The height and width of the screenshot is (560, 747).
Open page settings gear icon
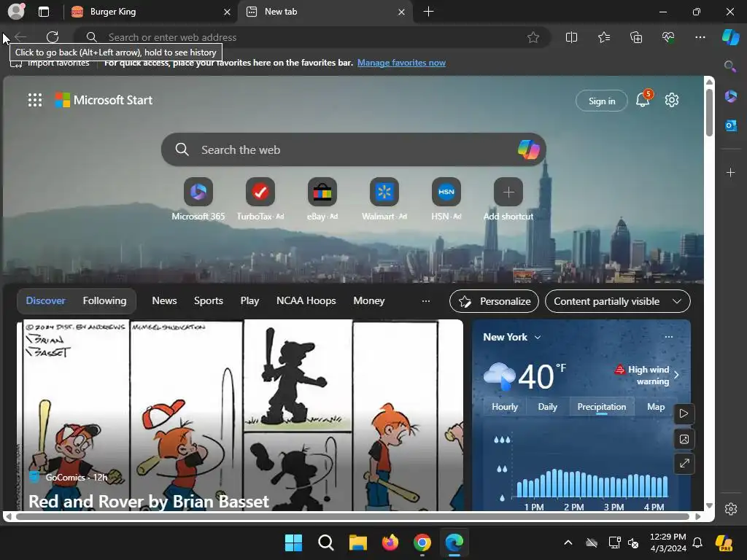(x=672, y=100)
